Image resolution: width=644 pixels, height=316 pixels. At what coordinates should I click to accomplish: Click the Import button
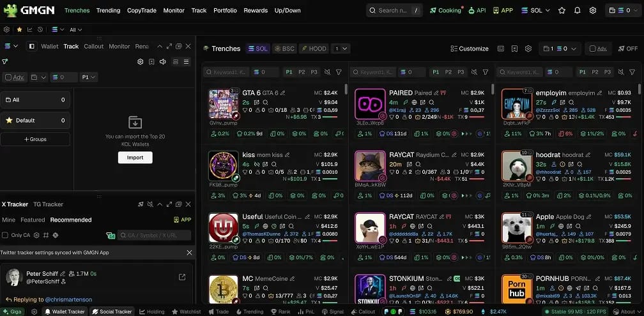[135, 157]
